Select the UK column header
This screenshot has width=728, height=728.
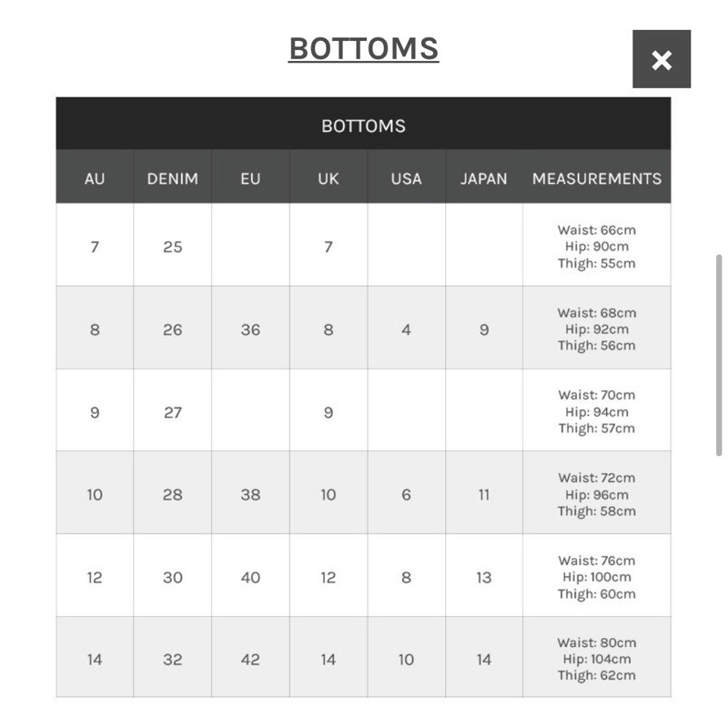[x=329, y=178]
